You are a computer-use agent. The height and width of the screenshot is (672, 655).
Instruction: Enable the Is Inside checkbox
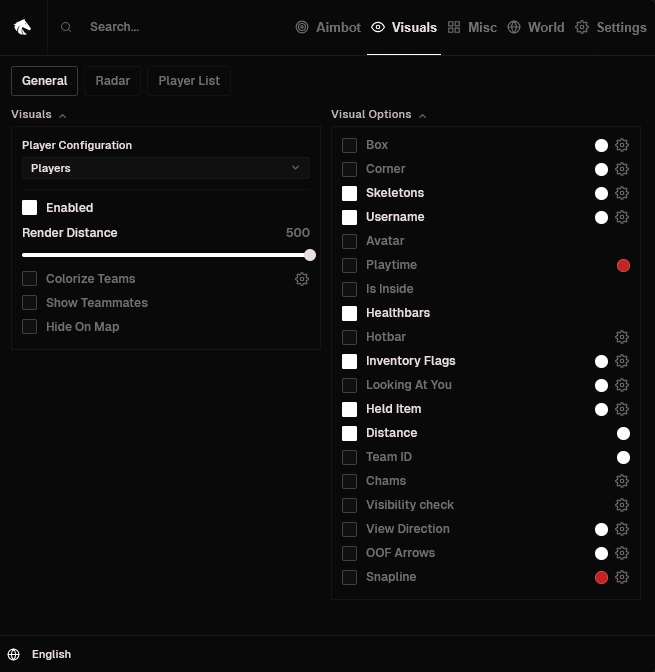pyautogui.click(x=349, y=289)
